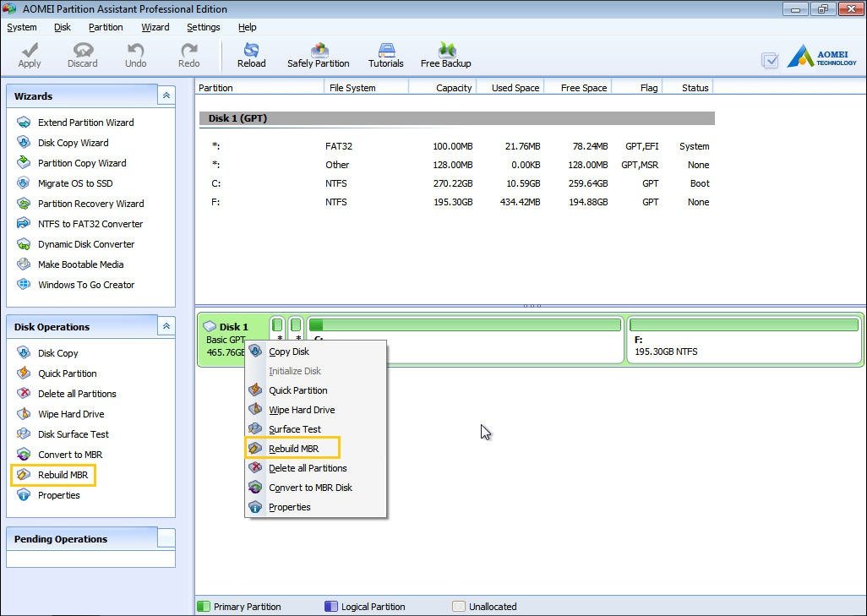
Task: Open Safely Partition from toolbar
Action: [318, 55]
